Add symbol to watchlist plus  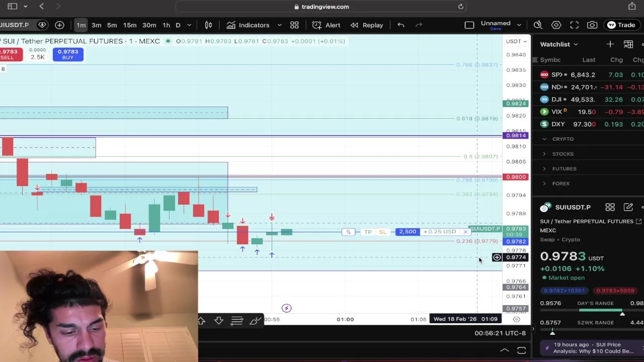[610, 44]
